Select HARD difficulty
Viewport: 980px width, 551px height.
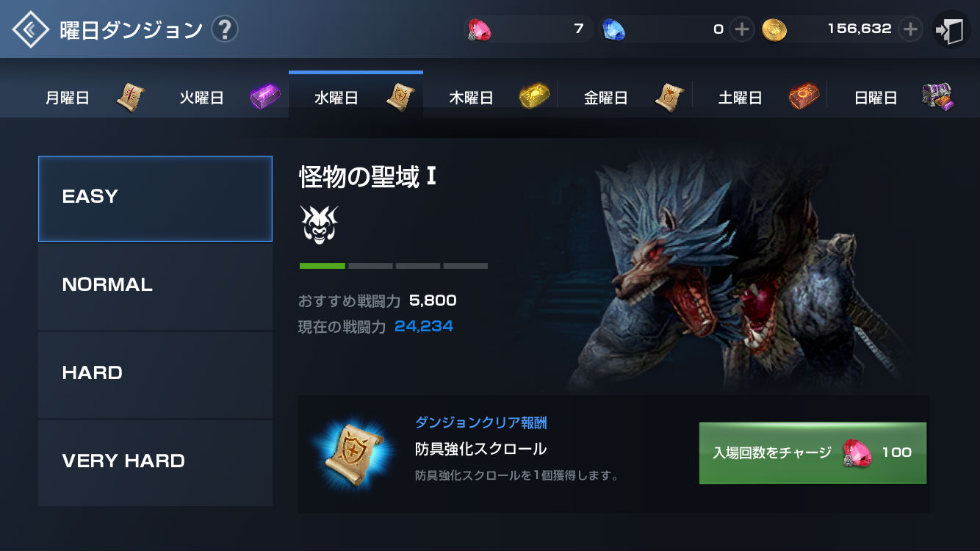click(155, 375)
